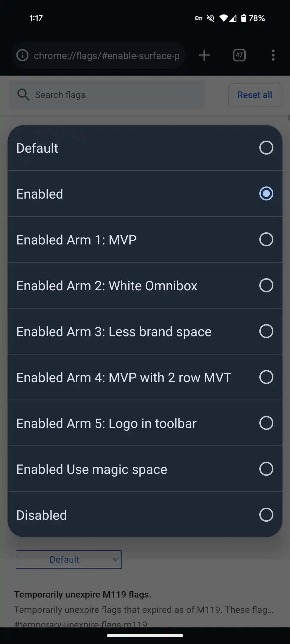Pick Enabled Arm 3: Less brand space

(x=266, y=331)
